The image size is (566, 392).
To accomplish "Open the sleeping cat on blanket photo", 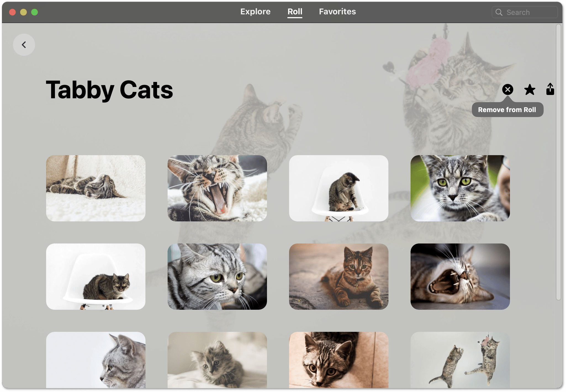I will (x=96, y=188).
